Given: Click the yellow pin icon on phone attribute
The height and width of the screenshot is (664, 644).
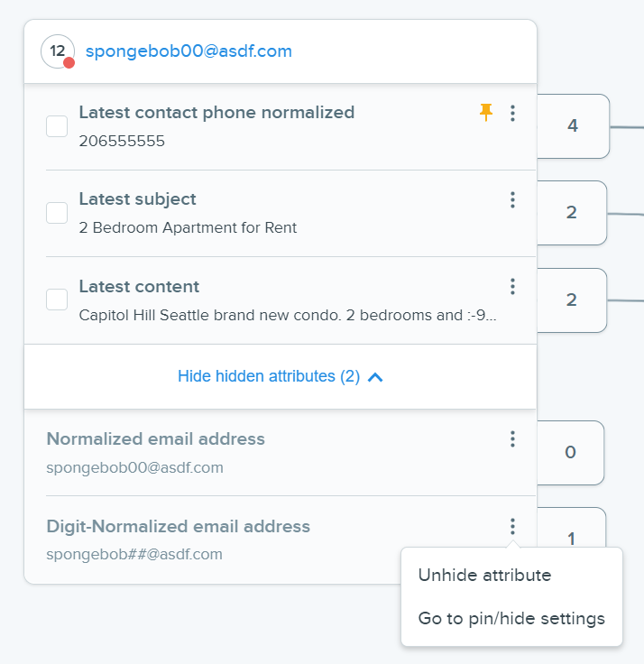Looking at the screenshot, I should click(x=486, y=113).
